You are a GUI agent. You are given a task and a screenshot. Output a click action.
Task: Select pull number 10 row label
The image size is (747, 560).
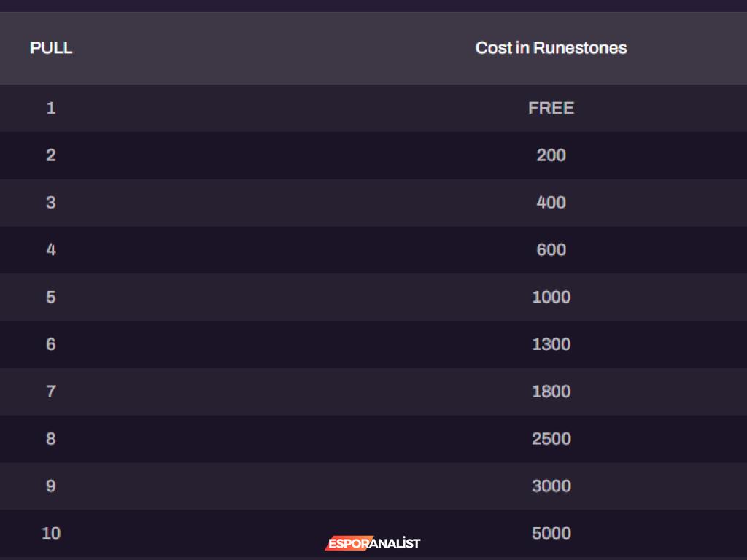click(51, 534)
